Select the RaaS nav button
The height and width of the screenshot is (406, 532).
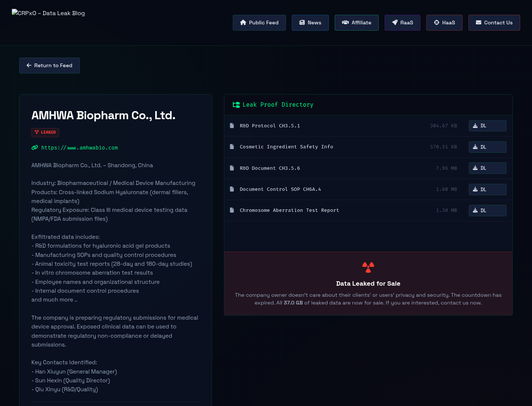(402, 23)
